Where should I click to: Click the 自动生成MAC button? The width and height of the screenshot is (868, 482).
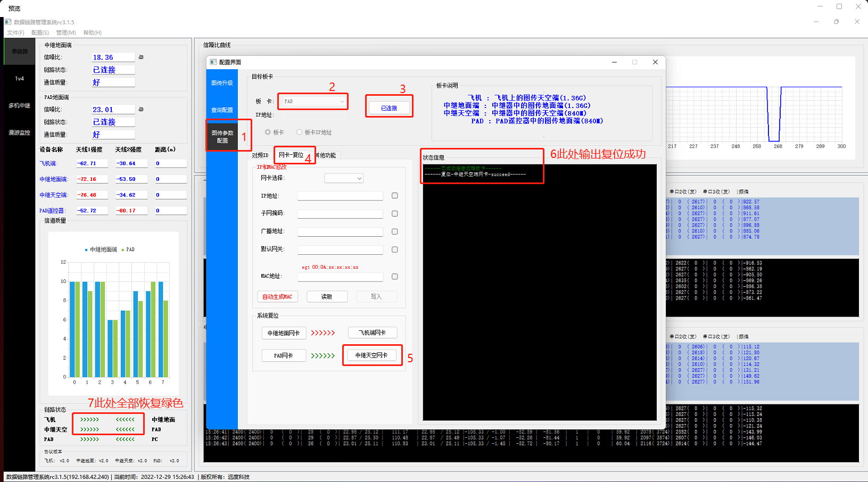click(x=277, y=297)
